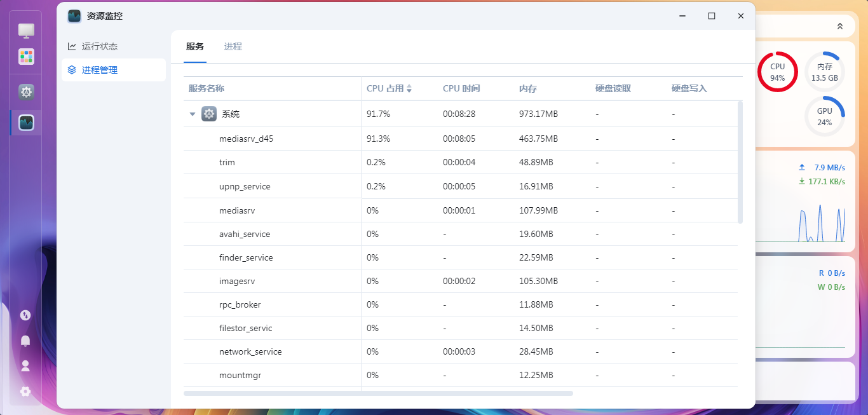Click the horizontal table scrollbar

378,393
